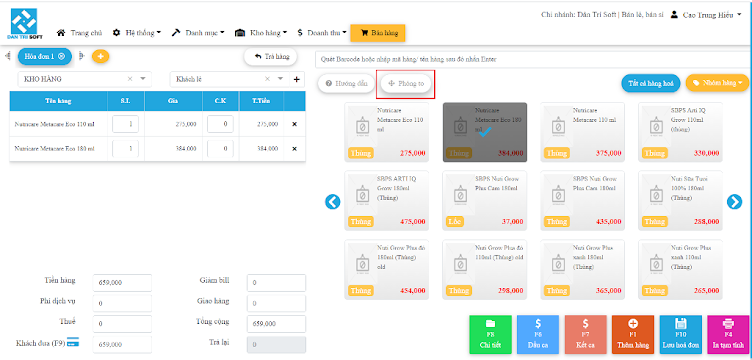Click the quantity field for Metacare Eco 110 ml

(x=126, y=124)
